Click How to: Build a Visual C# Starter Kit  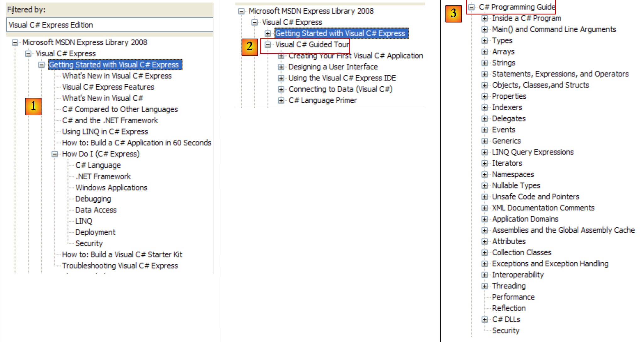[x=122, y=255]
